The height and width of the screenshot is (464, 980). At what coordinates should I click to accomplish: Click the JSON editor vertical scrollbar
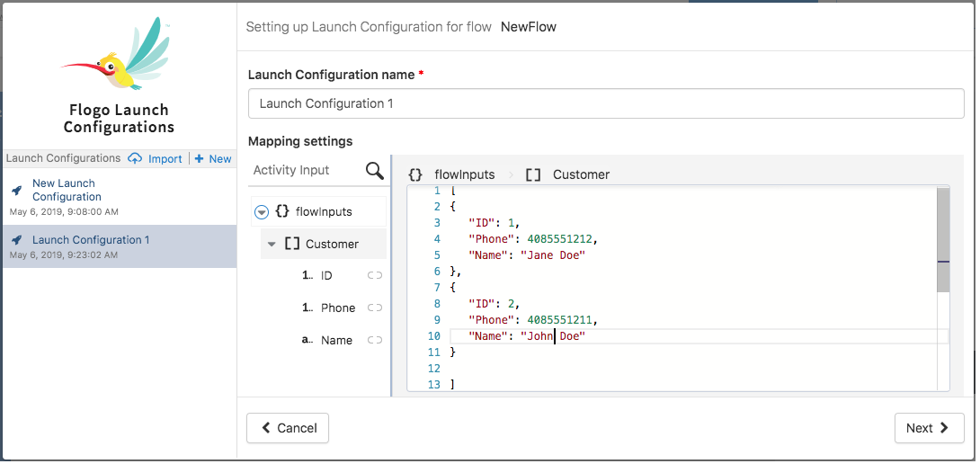click(x=942, y=241)
